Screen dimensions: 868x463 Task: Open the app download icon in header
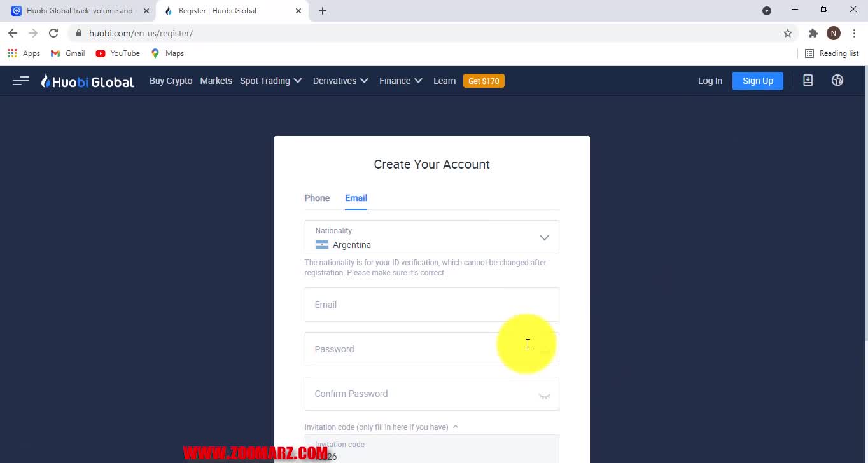click(808, 81)
